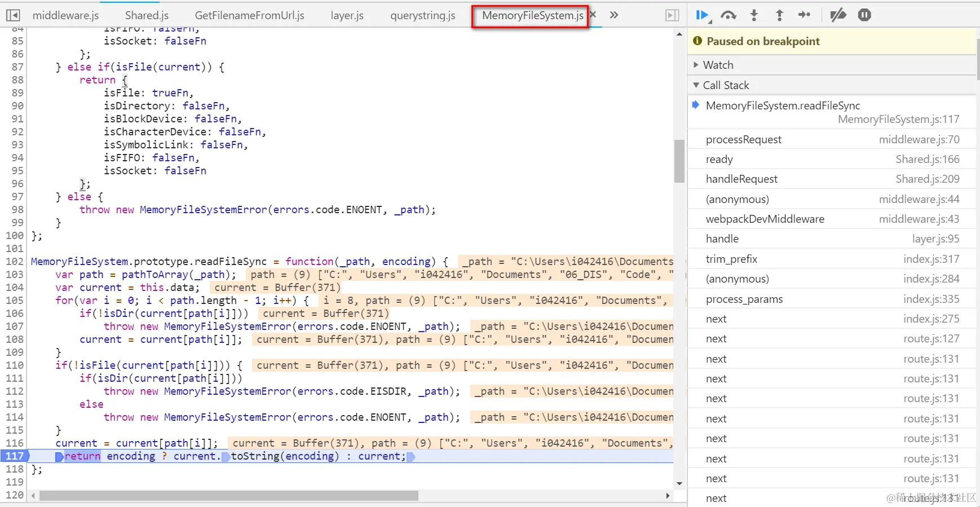
Task: Open layer.js tab
Action: 347,15
